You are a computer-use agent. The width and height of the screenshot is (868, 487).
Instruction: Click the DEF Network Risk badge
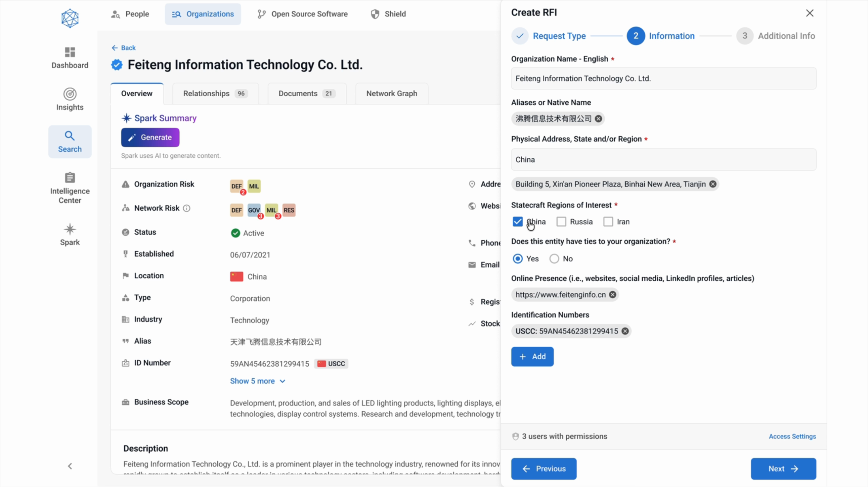click(x=236, y=210)
